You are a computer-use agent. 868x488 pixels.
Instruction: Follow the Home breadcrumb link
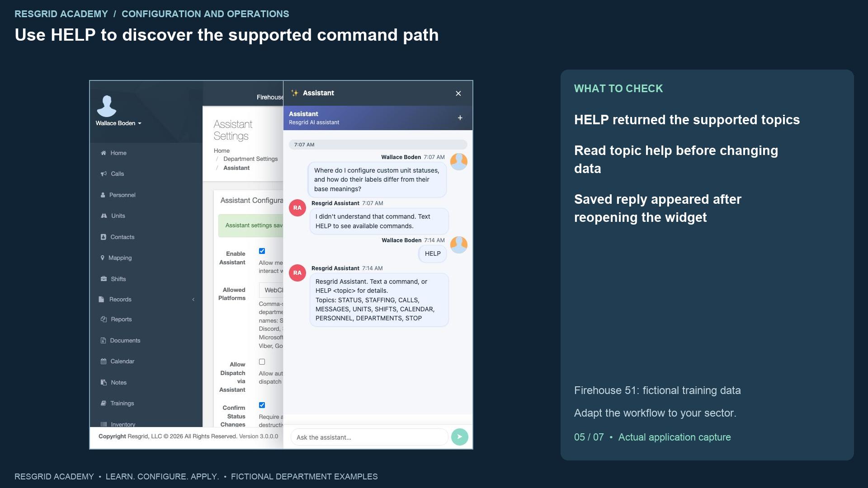tap(222, 151)
